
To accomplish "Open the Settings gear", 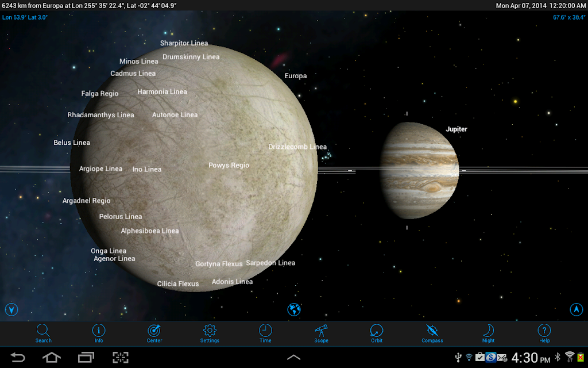I will point(210,333).
